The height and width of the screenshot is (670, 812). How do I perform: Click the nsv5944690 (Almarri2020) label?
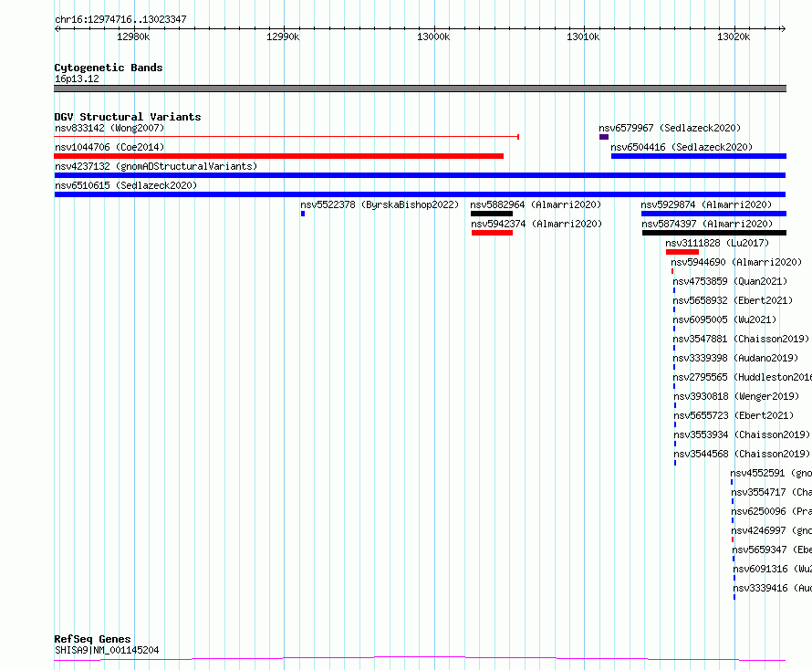point(736,262)
